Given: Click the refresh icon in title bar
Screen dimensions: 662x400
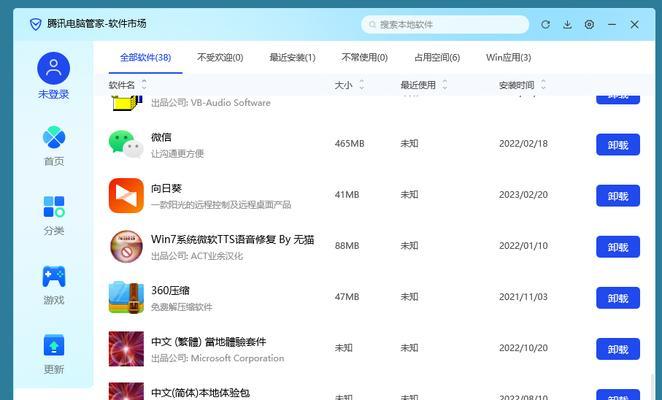Looking at the screenshot, I should coord(545,24).
